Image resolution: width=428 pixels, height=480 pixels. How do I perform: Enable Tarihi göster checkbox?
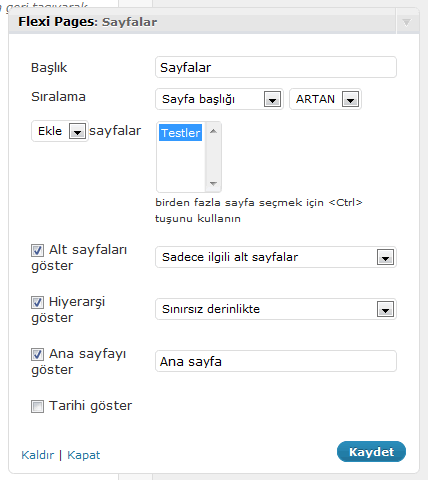37,406
